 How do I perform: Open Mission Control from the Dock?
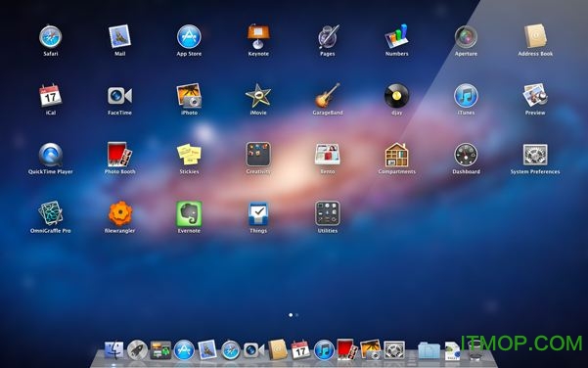tap(160, 350)
